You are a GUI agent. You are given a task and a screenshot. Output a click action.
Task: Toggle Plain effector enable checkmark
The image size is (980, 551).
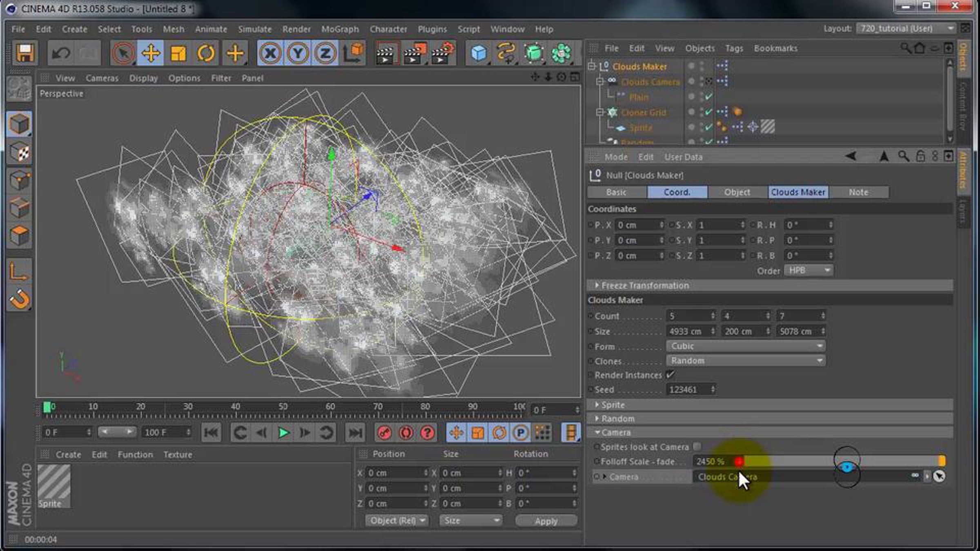pyautogui.click(x=708, y=97)
